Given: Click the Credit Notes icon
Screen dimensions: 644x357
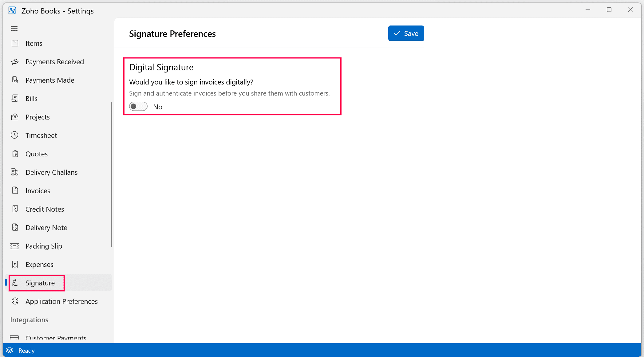Looking at the screenshot, I should point(15,209).
